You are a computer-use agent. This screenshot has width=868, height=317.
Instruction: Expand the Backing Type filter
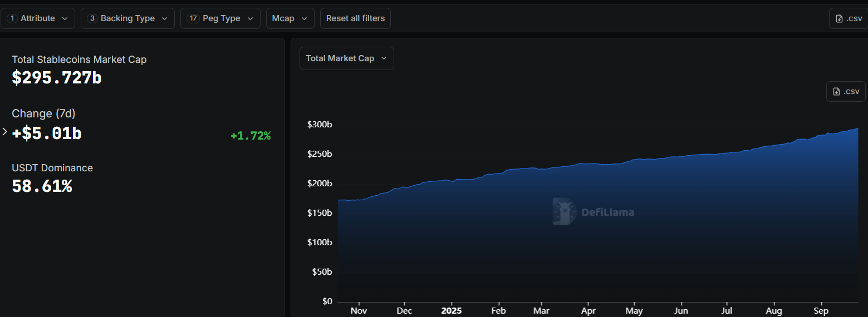[x=127, y=18]
